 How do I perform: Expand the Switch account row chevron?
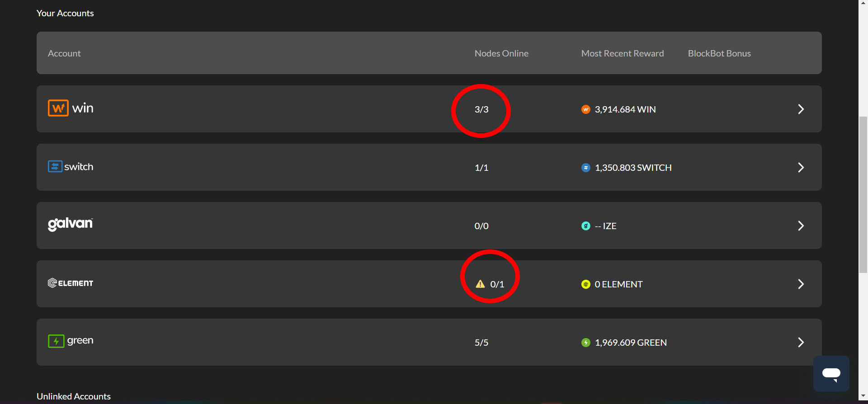801,168
